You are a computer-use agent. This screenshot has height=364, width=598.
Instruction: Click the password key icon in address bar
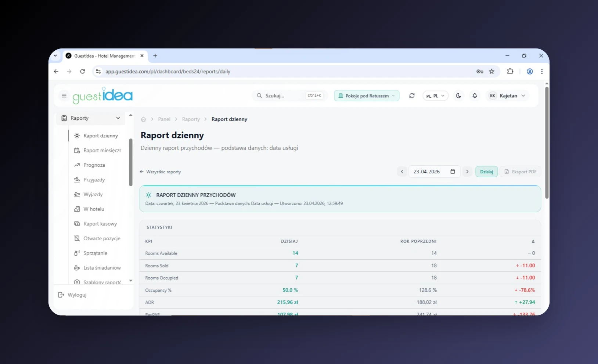pos(480,72)
